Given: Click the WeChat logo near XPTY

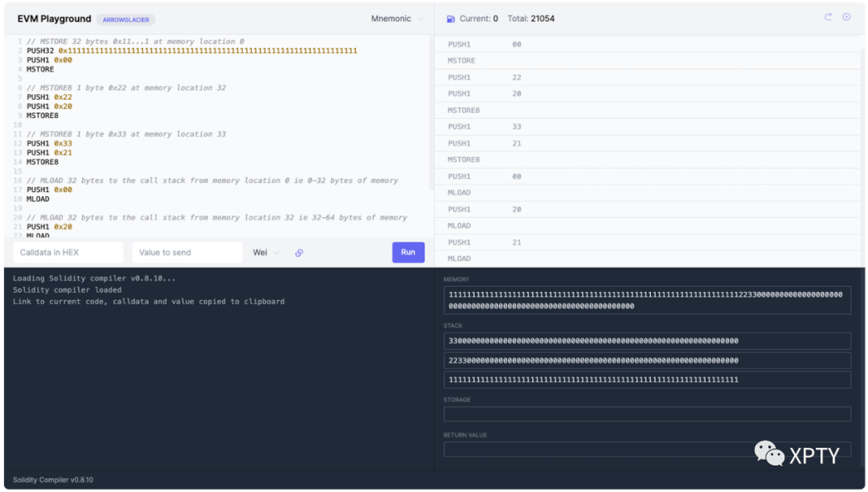Looking at the screenshot, I should tap(769, 453).
